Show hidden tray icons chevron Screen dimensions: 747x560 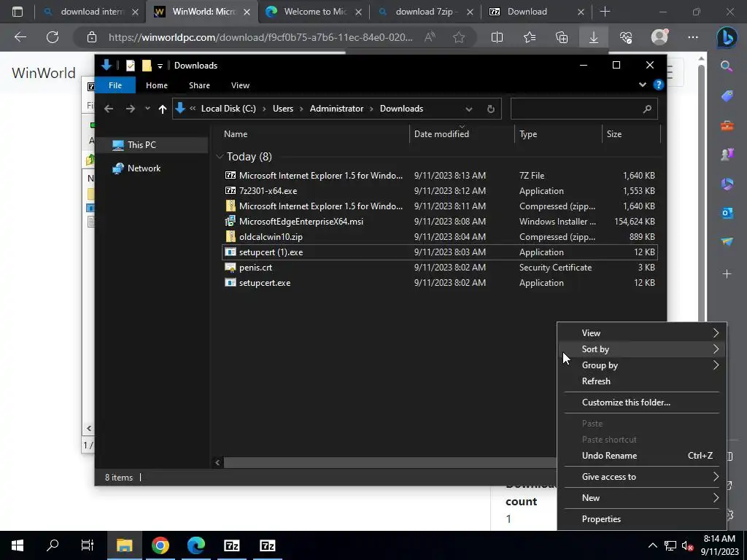click(653, 545)
